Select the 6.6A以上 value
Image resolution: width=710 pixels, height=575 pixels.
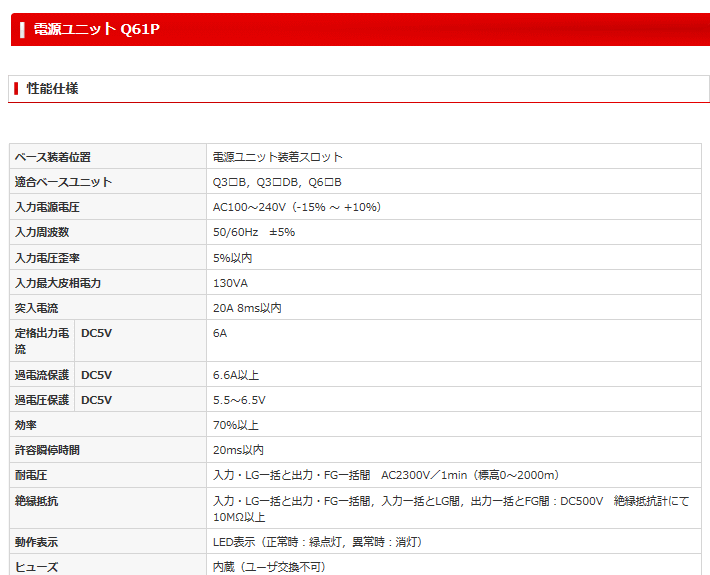[x=236, y=375]
